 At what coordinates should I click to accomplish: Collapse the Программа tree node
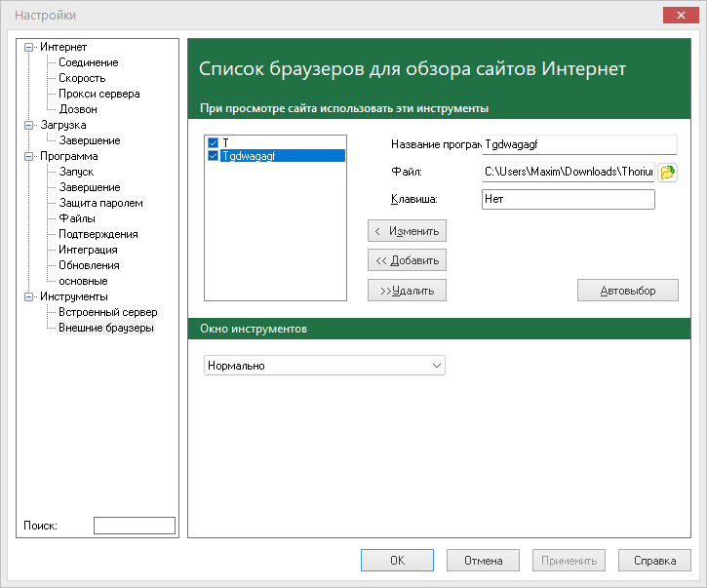[29, 156]
